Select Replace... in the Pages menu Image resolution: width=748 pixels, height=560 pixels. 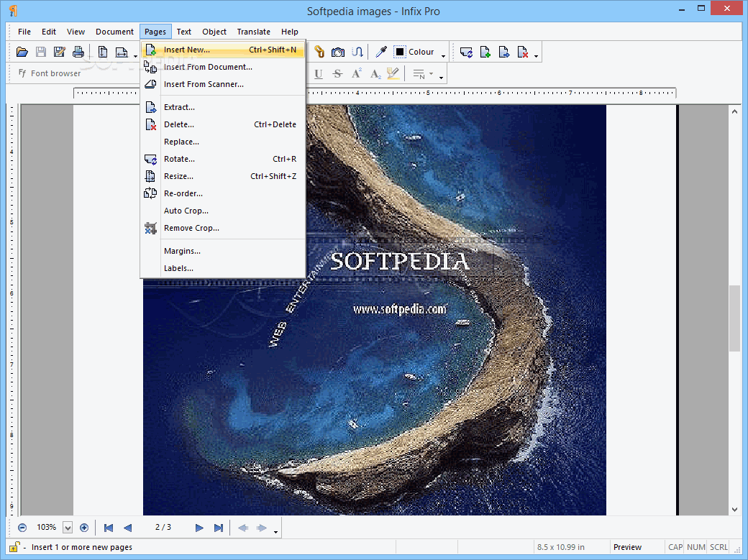223,142
